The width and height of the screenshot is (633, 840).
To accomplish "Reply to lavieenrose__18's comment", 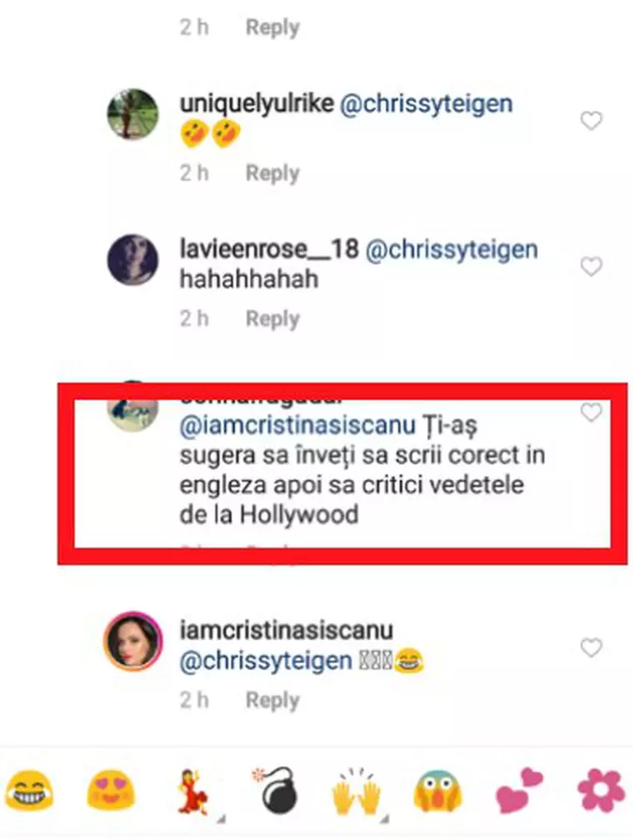I will (272, 317).
